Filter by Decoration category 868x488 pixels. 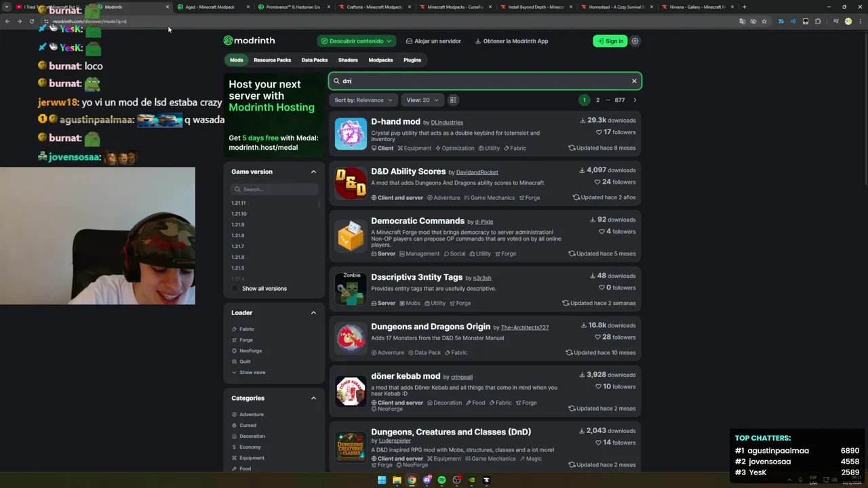248,436
